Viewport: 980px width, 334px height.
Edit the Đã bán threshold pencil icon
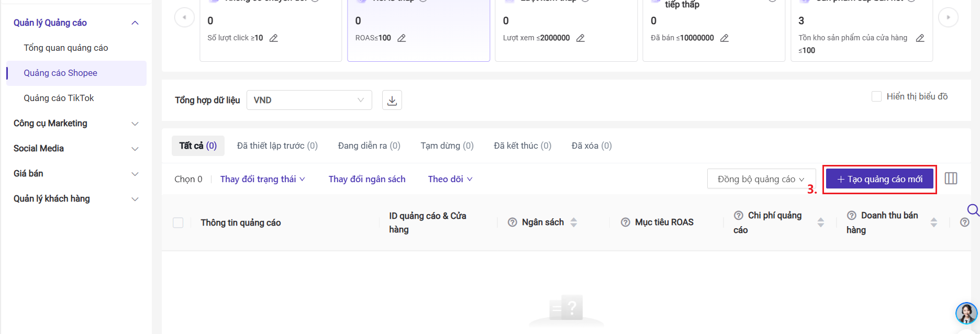pyautogui.click(x=724, y=38)
